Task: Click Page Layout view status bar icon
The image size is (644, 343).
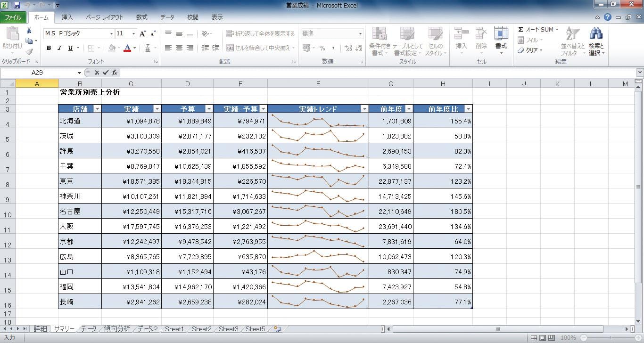Action: (543, 338)
